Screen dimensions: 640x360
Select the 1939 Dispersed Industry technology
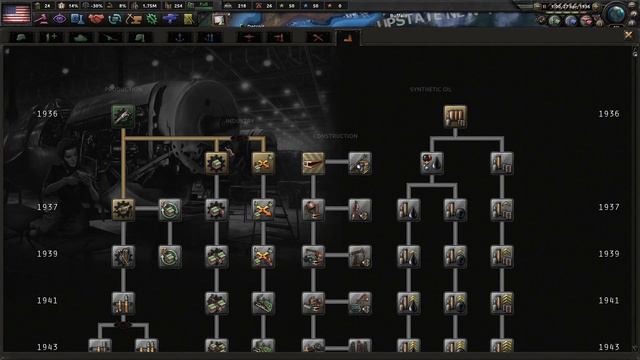click(263, 256)
